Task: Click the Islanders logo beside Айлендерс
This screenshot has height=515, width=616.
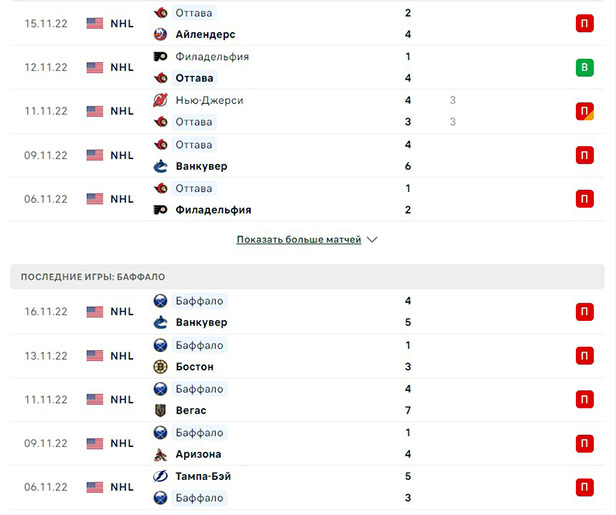Action: click(160, 34)
